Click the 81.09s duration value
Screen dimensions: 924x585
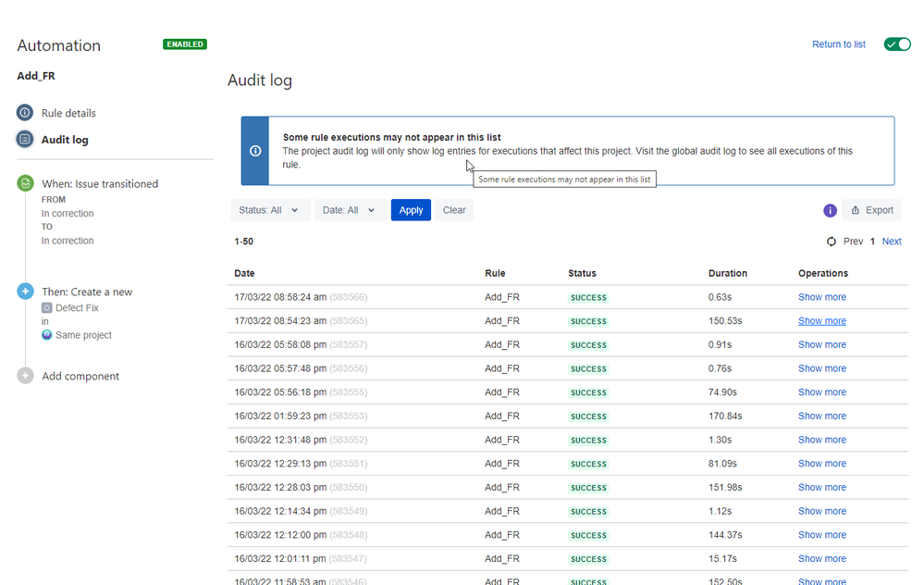[x=722, y=464]
